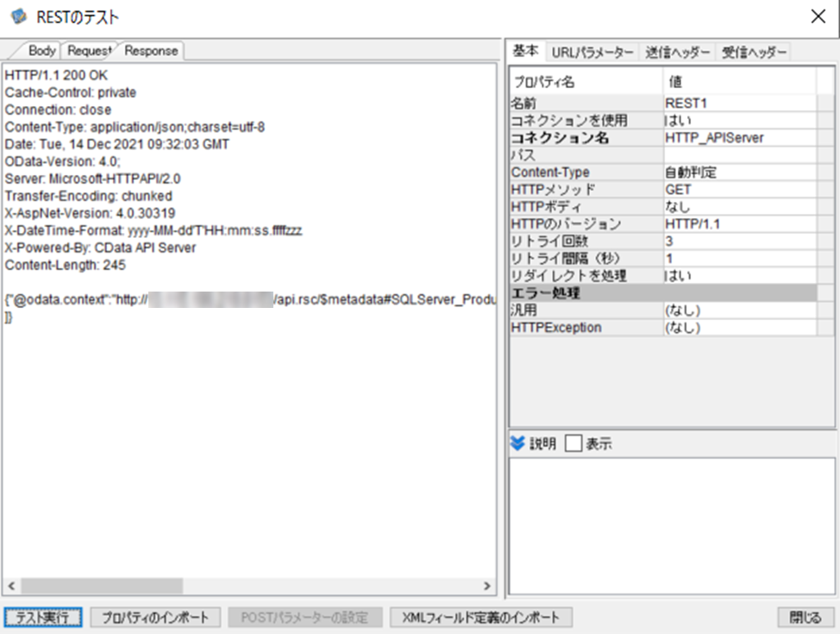Select the HTTPボディ value なし
840x634 pixels.
[740, 206]
